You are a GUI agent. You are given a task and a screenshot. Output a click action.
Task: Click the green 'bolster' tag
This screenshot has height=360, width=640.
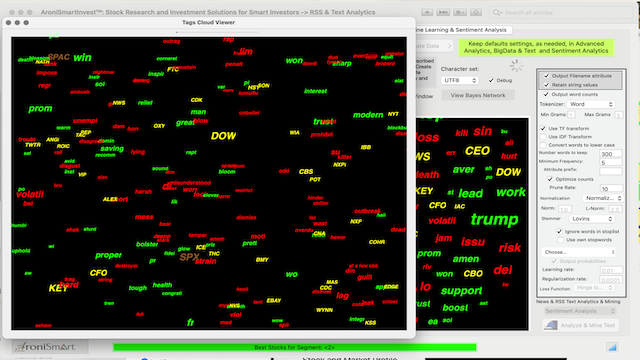147,244
